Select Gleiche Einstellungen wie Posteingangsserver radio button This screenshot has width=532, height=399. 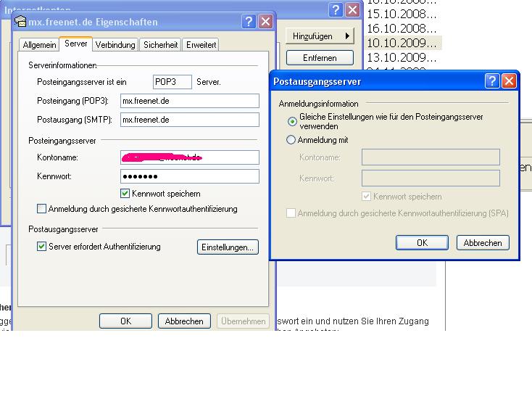click(292, 121)
